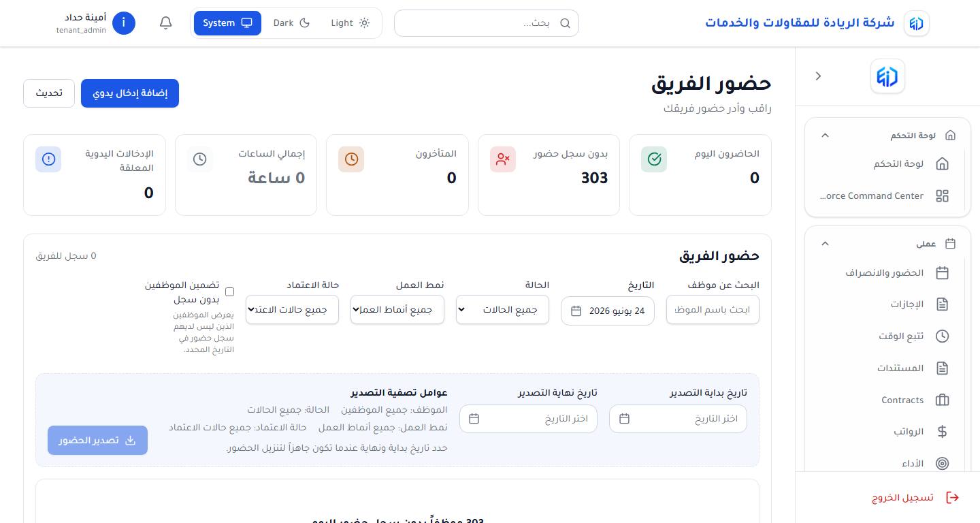The height and width of the screenshot is (523, 980).
Task: Open user avatar menu for أمينة حداد
Action: point(124,23)
